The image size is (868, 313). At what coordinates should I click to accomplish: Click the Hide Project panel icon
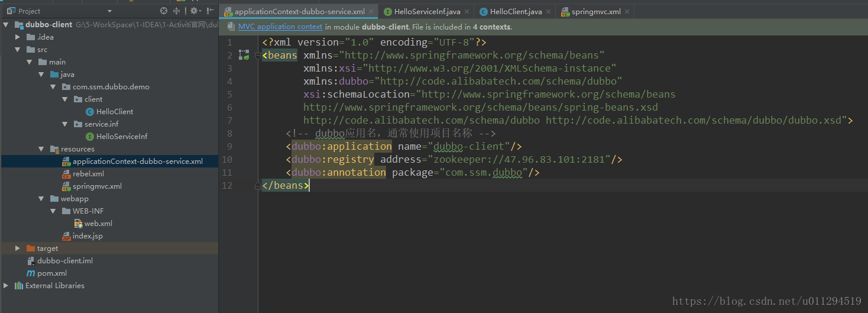(x=210, y=11)
